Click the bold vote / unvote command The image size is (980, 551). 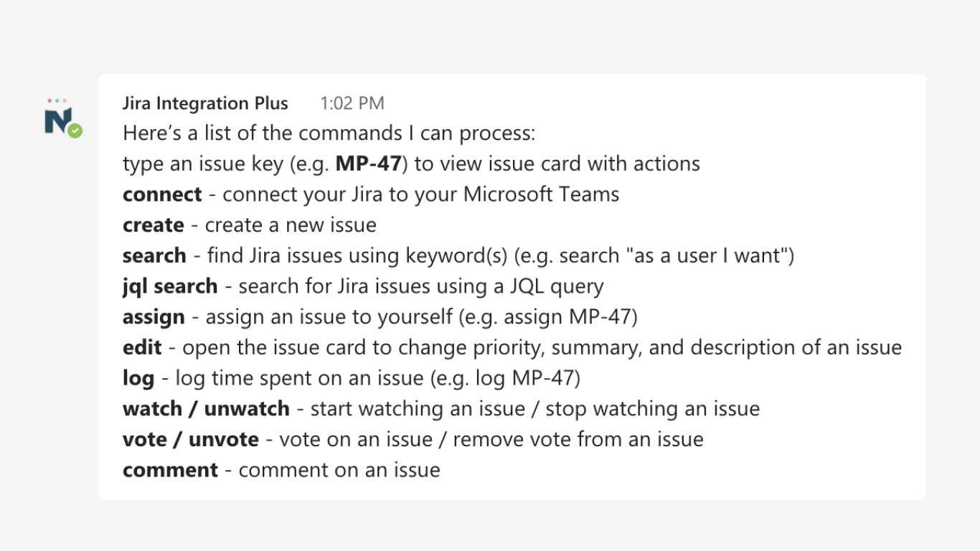coord(191,439)
